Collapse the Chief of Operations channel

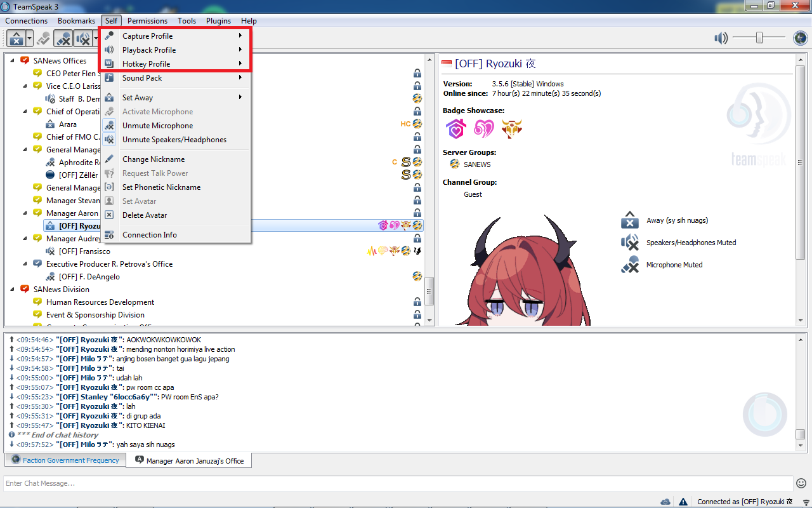point(25,111)
